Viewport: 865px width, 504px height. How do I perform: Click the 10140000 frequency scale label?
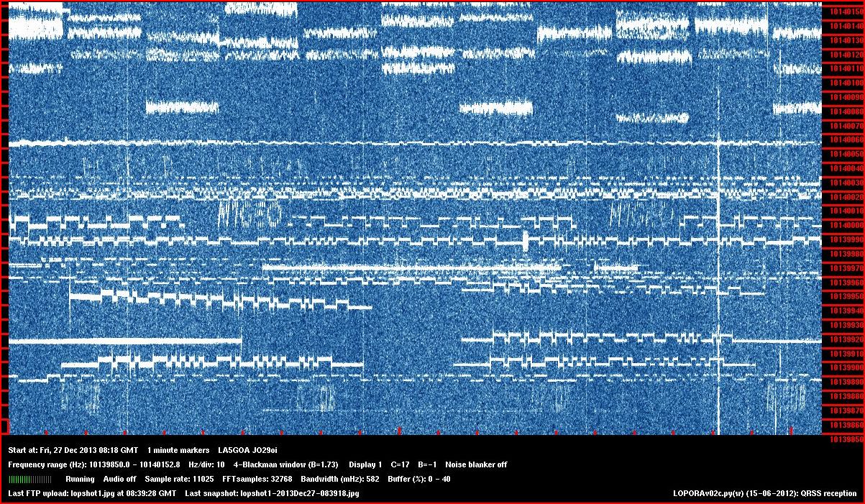coord(843,225)
